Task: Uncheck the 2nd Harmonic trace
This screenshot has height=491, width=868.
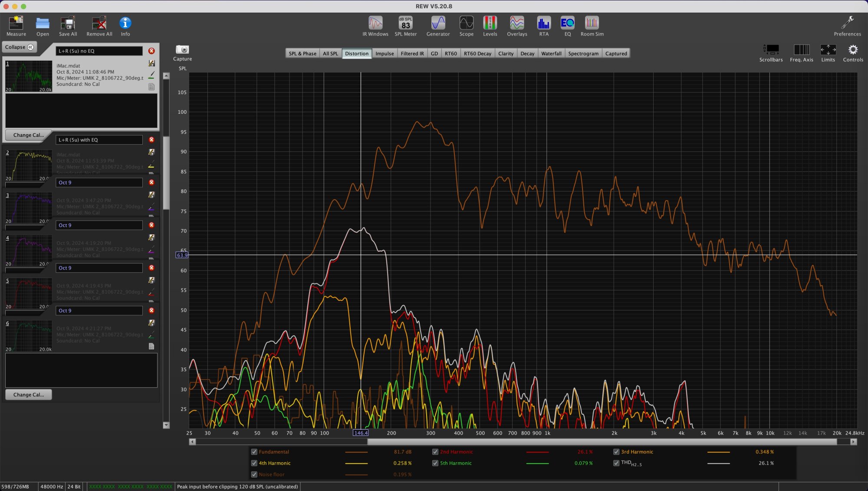Action: point(435,452)
